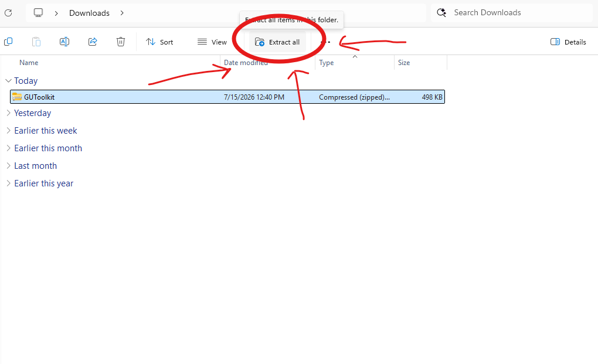
Task: Open the Sort dropdown menu
Action: (x=159, y=42)
